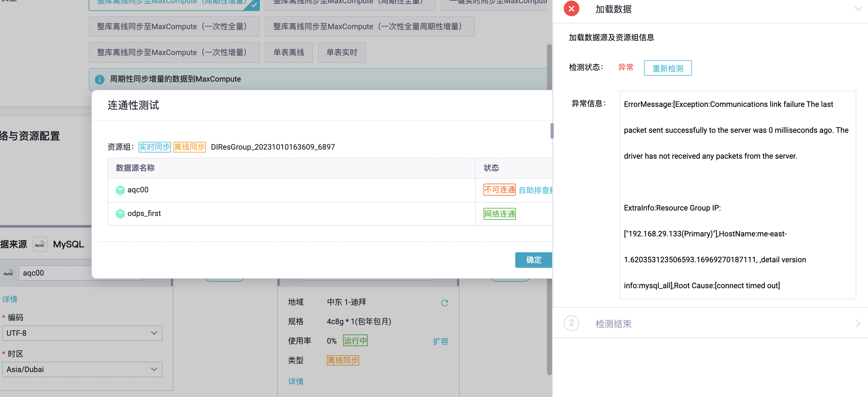Click the main page vertical scrollbar

coord(549,209)
